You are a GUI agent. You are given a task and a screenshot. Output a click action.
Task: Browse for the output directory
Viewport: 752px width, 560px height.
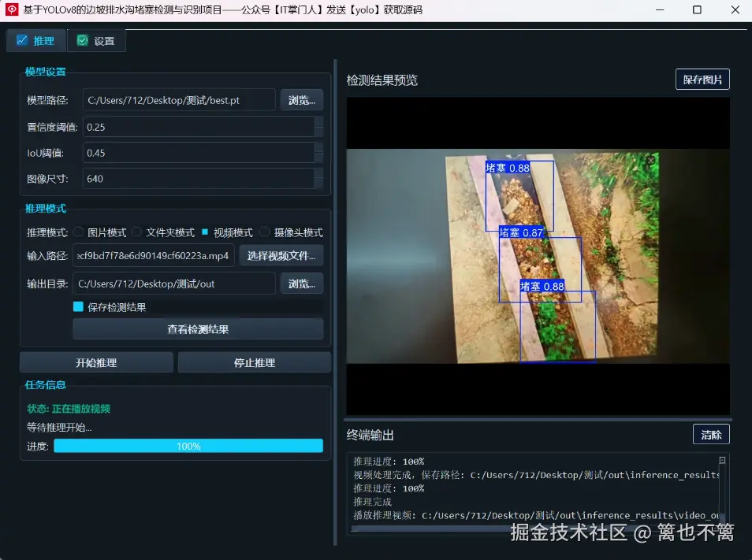tap(301, 284)
